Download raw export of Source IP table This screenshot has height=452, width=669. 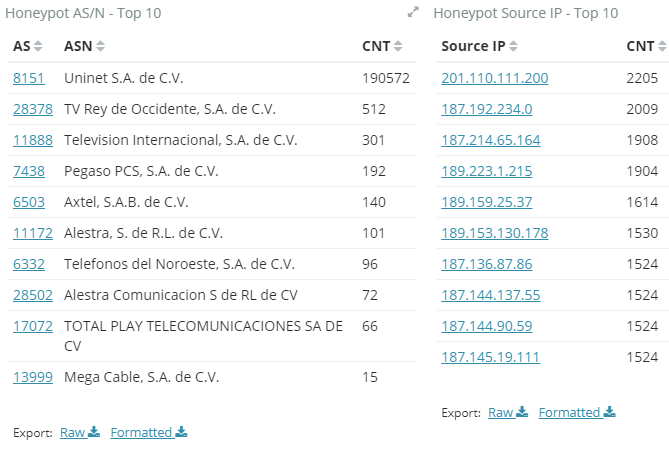pyautogui.click(x=508, y=412)
